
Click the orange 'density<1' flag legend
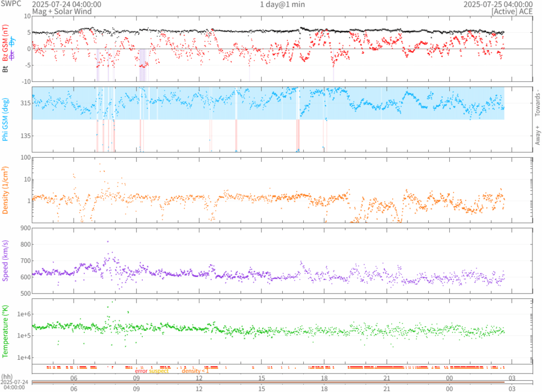[x=196, y=371]
